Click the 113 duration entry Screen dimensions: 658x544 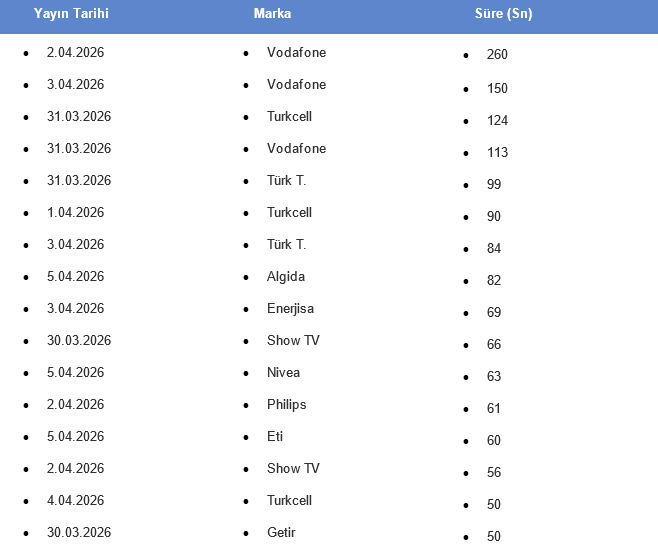497,152
